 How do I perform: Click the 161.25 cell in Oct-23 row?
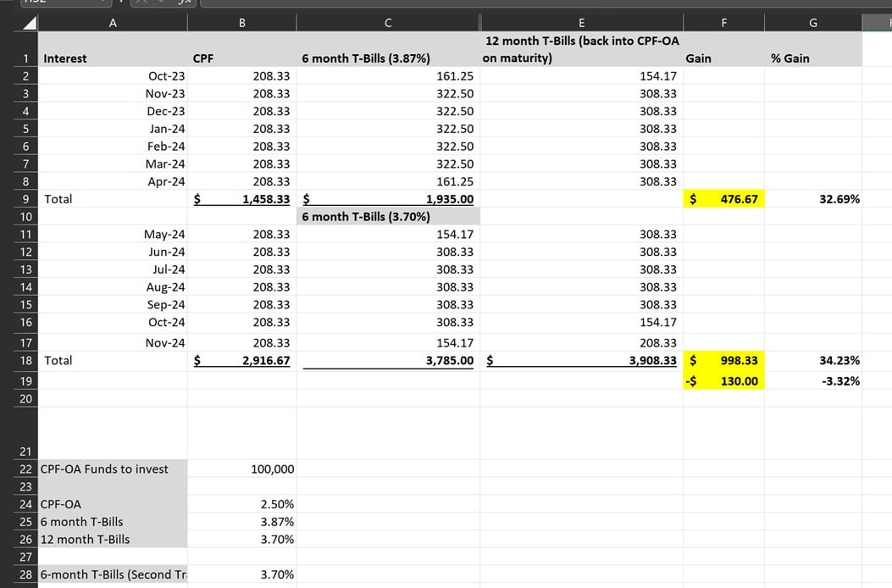coord(388,75)
